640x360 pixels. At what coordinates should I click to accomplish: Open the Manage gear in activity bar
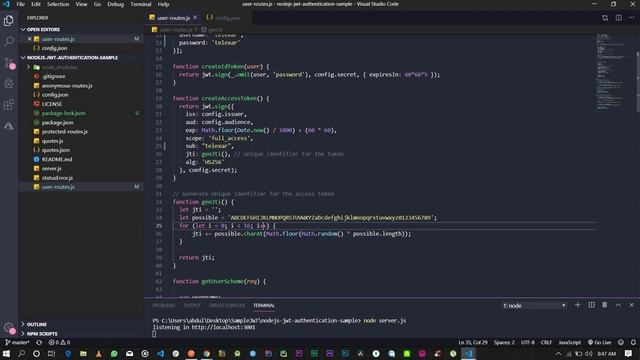9,328
